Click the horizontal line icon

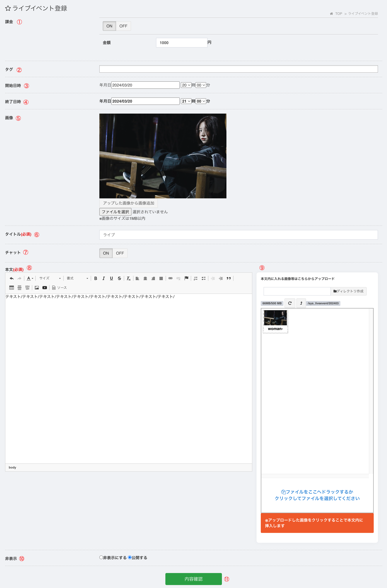[20, 288]
